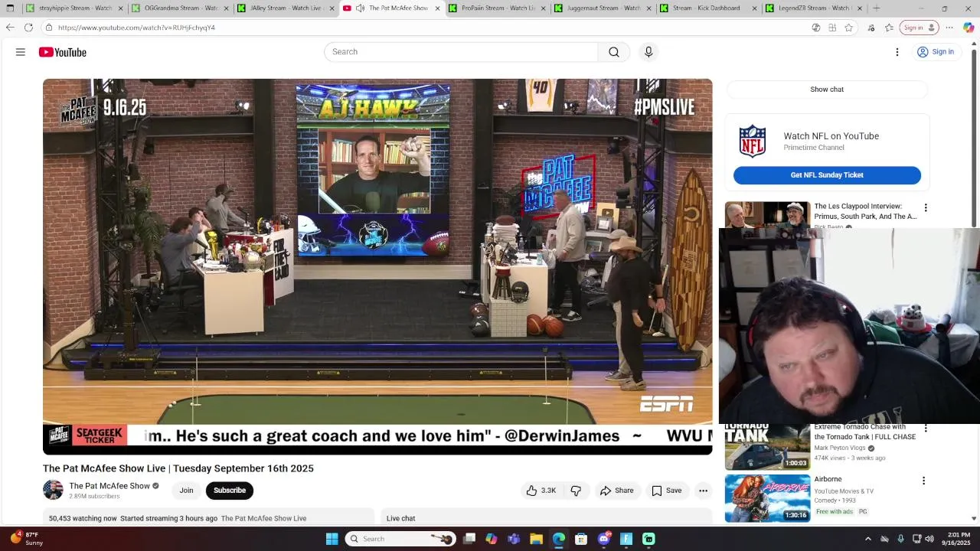This screenshot has width=980, height=551.
Task: Click Show chat button
Action: 827,90
